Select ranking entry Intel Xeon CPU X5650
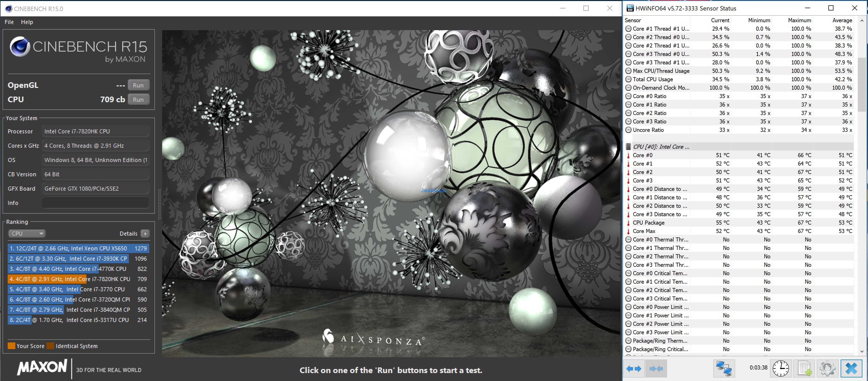 click(x=78, y=248)
